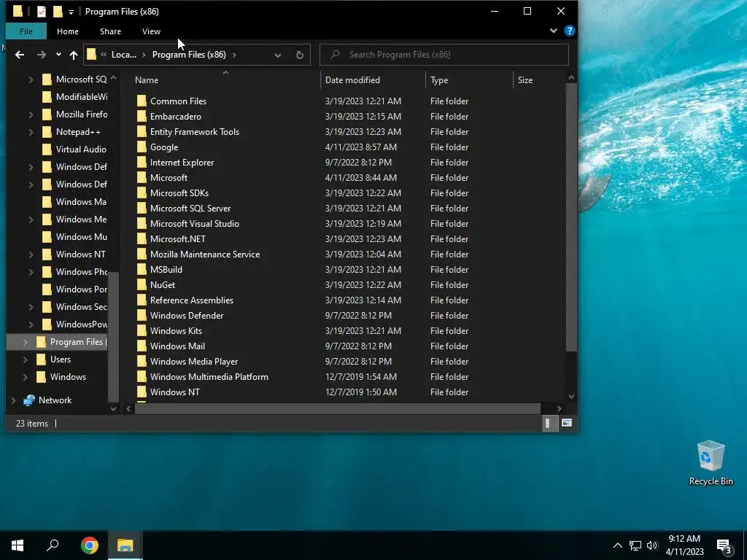Show hidden system tray icons
The width and height of the screenshot is (747, 560).
617,545
